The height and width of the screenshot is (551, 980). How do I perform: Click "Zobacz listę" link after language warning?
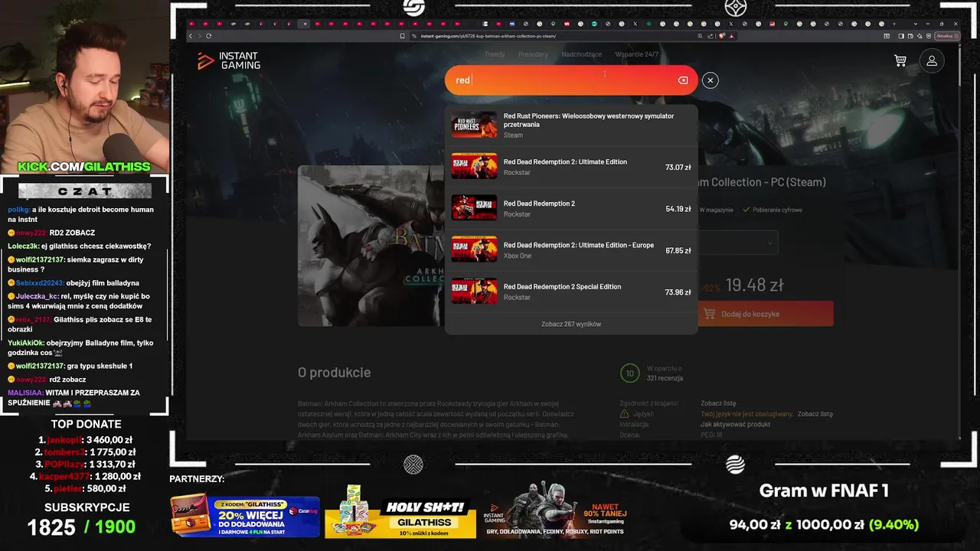(x=815, y=414)
